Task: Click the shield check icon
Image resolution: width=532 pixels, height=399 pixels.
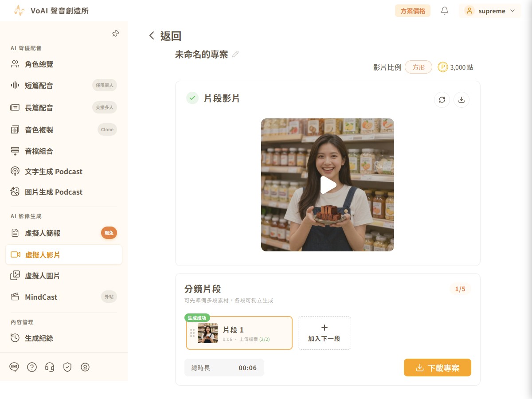Action: coord(67,367)
